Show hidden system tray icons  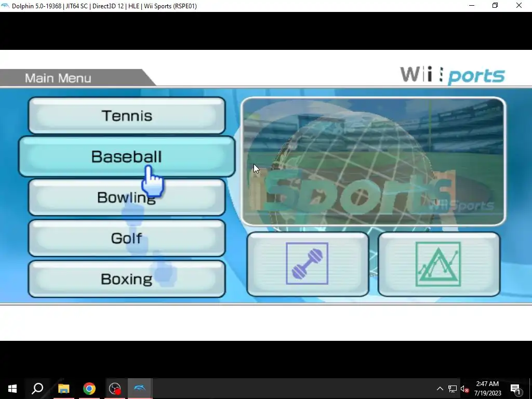click(x=440, y=389)
